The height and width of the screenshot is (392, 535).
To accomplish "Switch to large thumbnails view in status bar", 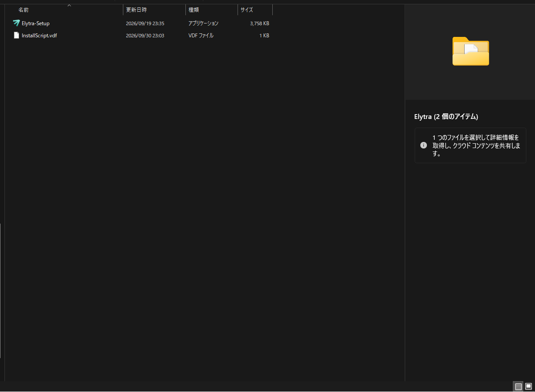I will click(528, 386).
